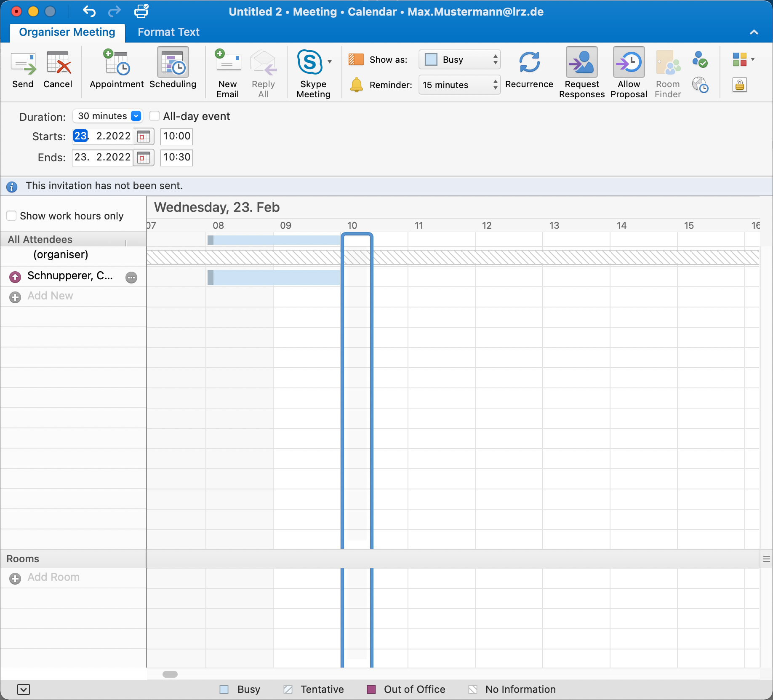The width and height of the screenshot is (773, 700).
Task: Select the Organiser Meeting tab
Action: pos(67,32)
